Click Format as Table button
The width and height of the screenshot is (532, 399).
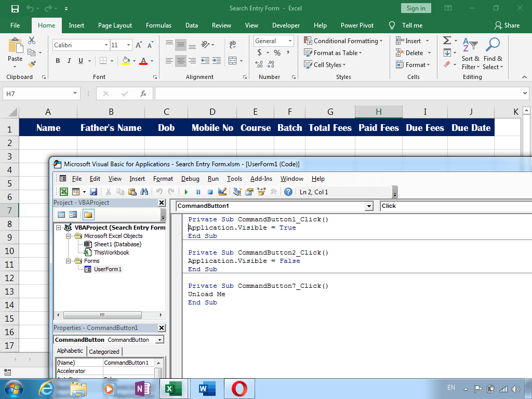[x=333, y=53]
